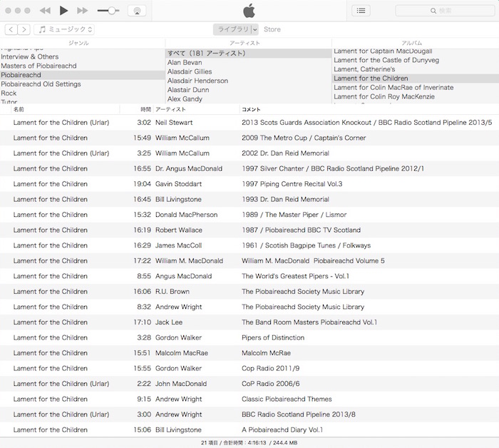
Task: Select Masters of Piobaireachd genre
Action: tap(40, 66)
